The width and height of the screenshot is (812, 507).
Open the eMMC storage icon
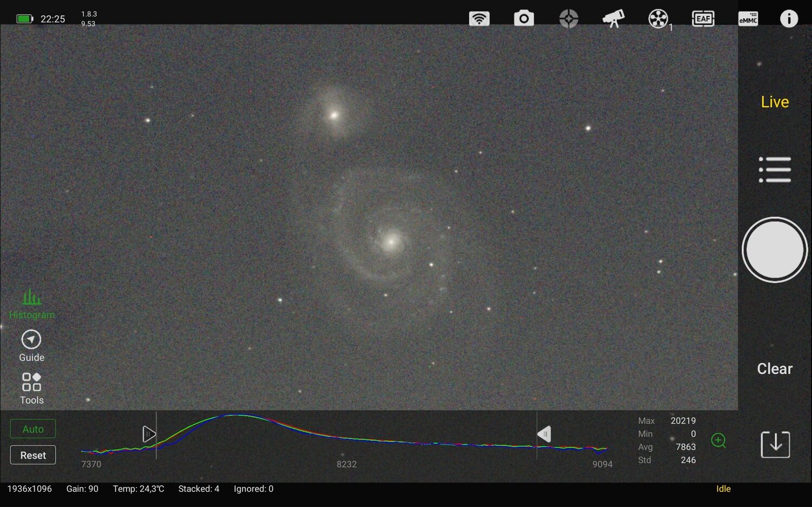pyautogui.click(x=748, y=18)
